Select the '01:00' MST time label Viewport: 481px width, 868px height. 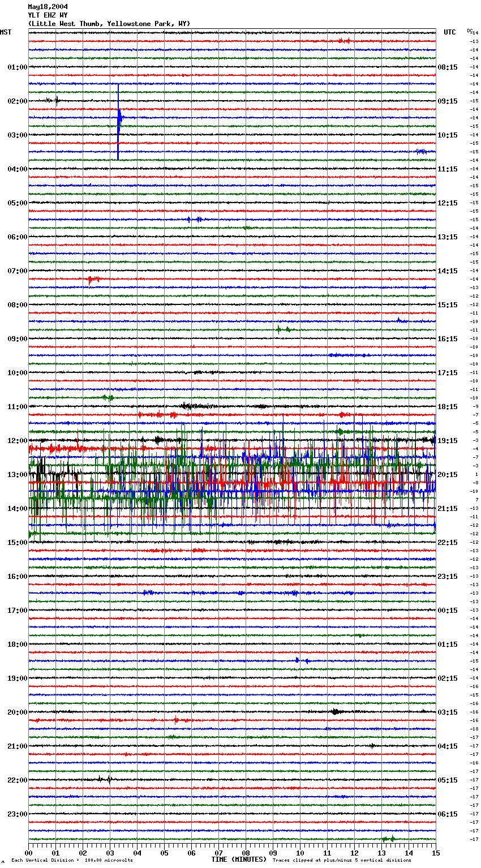click(x=18, y=67)
